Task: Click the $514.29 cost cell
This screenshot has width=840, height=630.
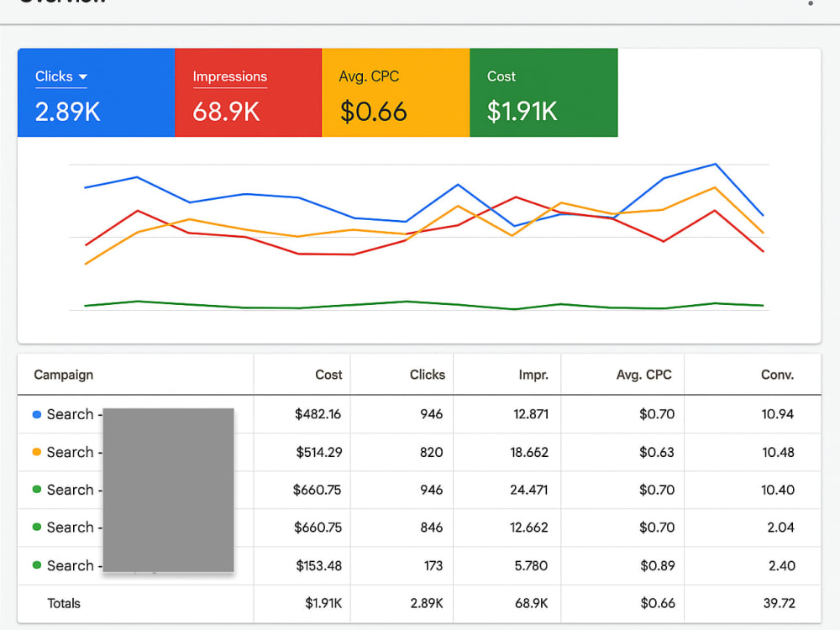Action: click(x=318, y=452)
